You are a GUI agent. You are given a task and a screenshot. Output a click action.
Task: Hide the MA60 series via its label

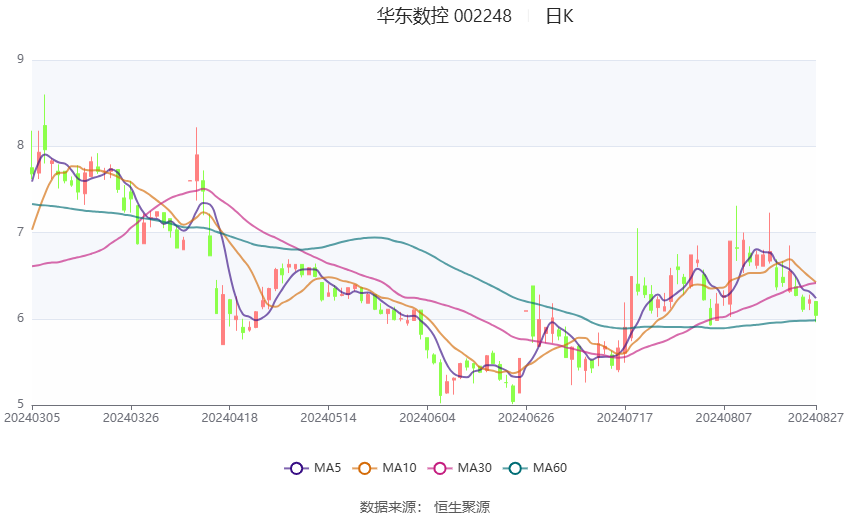point(550,468)
